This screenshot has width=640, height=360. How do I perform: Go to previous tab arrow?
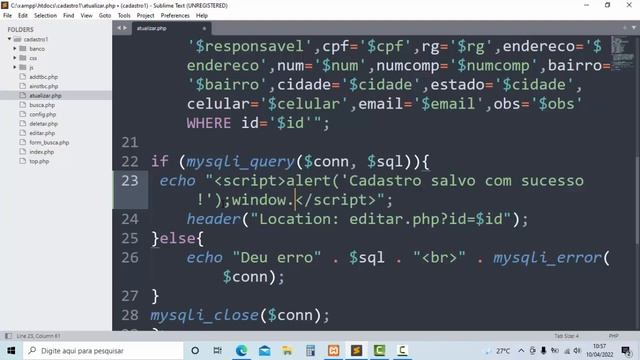pos(119,28)
